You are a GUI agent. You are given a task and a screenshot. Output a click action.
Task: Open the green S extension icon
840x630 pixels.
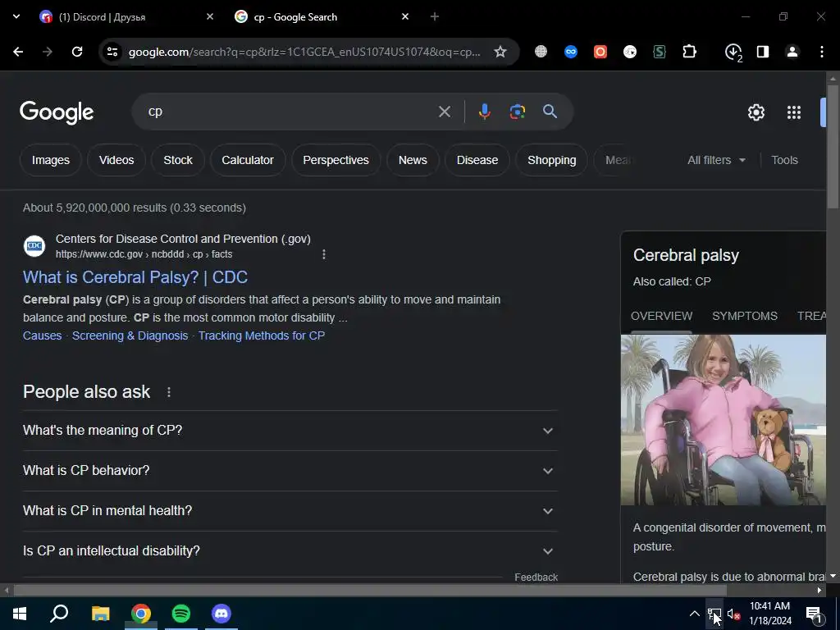point(660,52)
